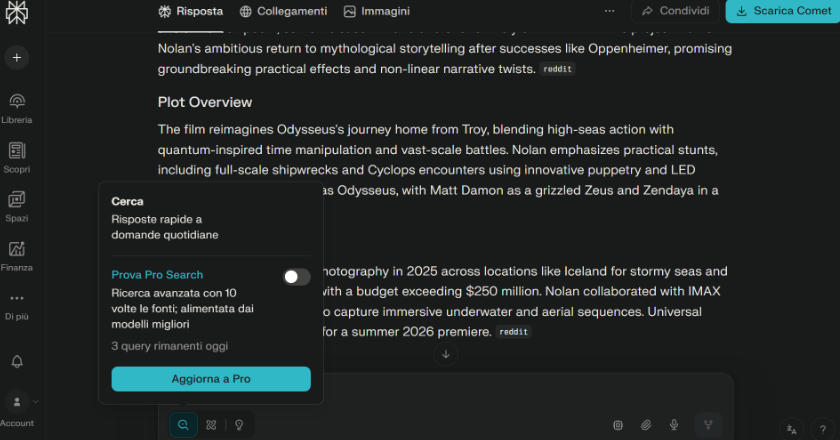Click the microphone dictation icon
This screenshot has width=840, height=440.
tap(674, 425)
